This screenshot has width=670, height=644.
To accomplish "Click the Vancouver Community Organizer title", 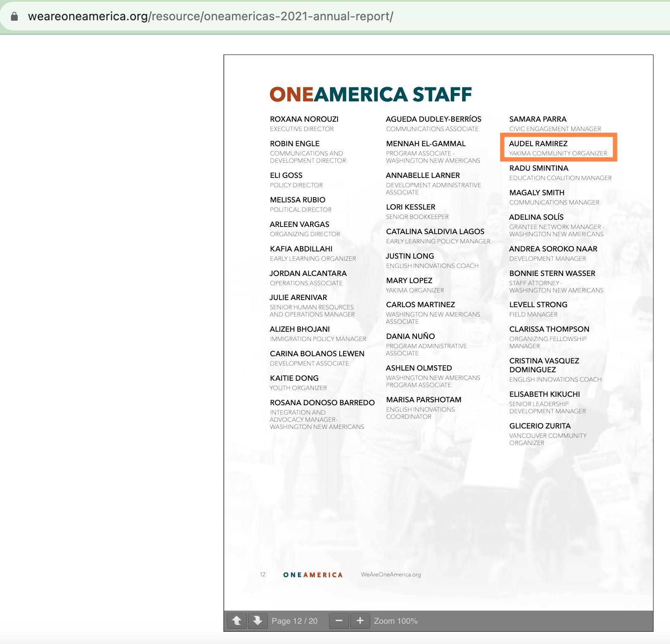I will coord(548,439).
